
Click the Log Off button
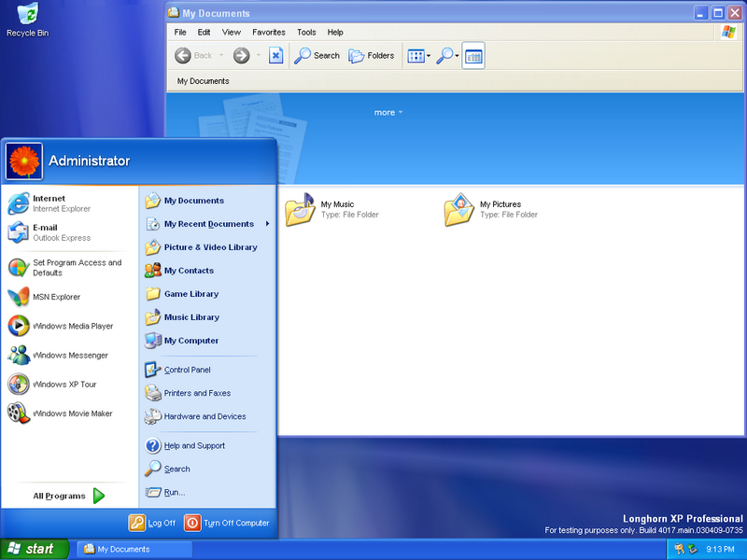click(x=152, y=523)
